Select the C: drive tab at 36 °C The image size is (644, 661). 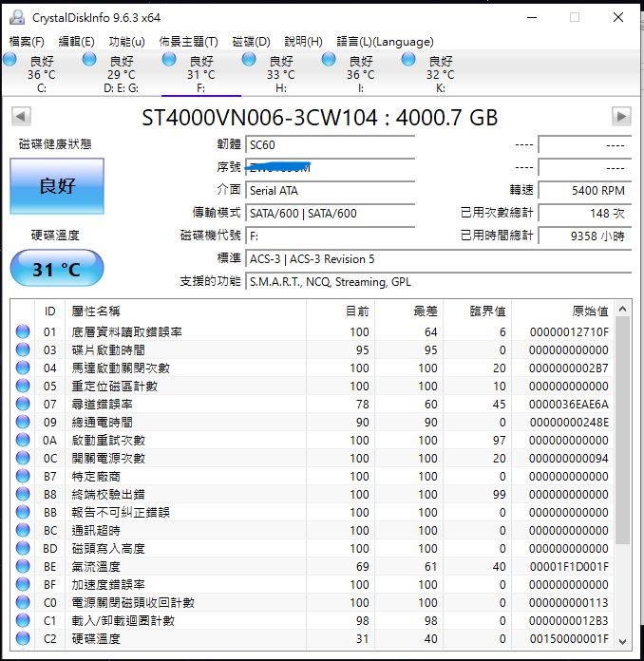(42, 73)
